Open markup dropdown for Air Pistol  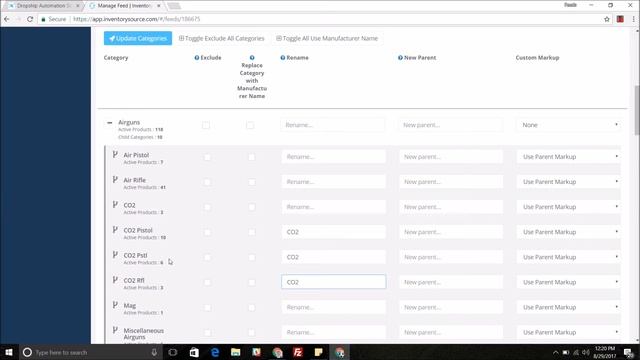[x=569, y=157]
